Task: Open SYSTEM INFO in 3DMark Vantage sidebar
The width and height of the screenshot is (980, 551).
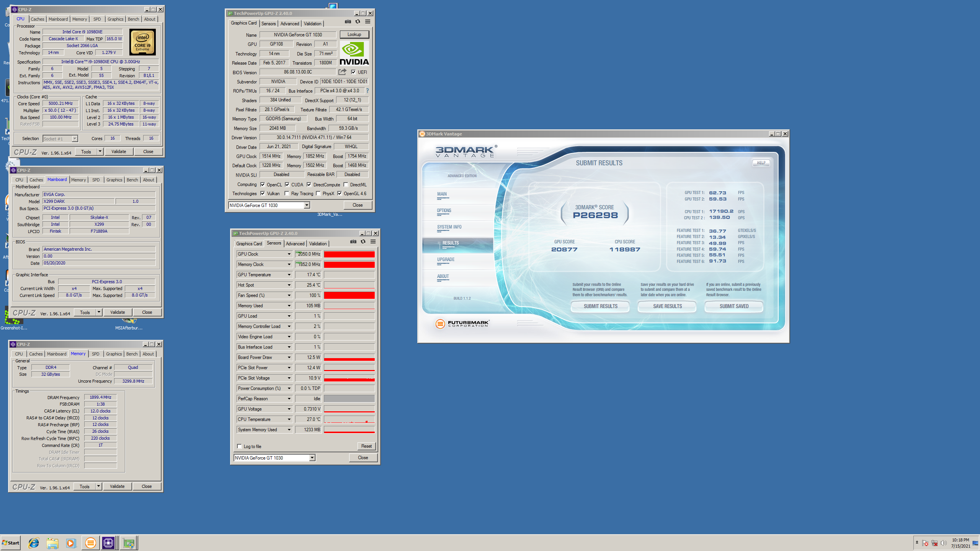Action: pos(449,227)
